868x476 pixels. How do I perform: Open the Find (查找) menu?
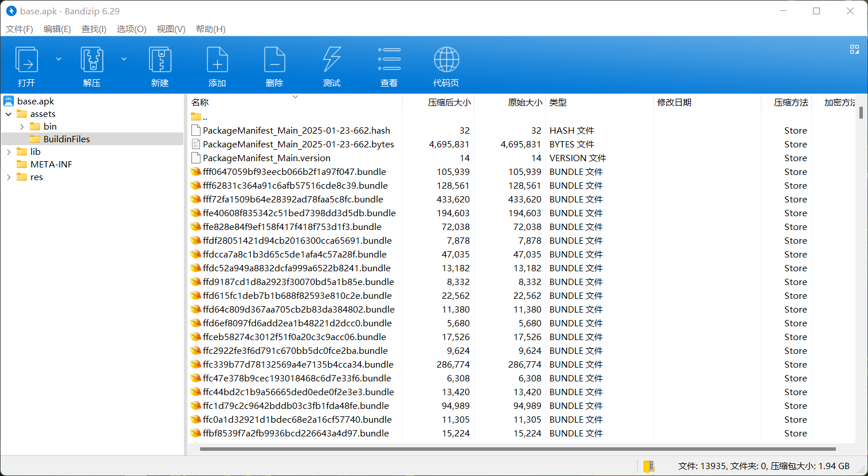[94, 29]
